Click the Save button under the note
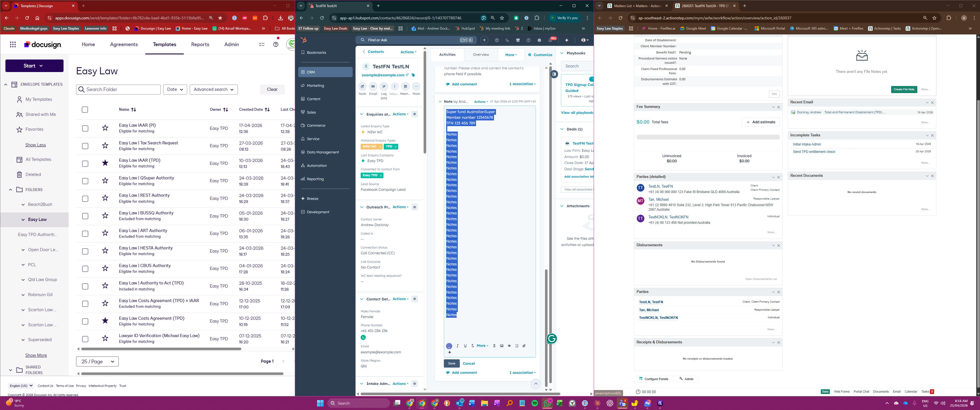Image resolution: width=980 pixels, height=410 pixels. (452, 363)
